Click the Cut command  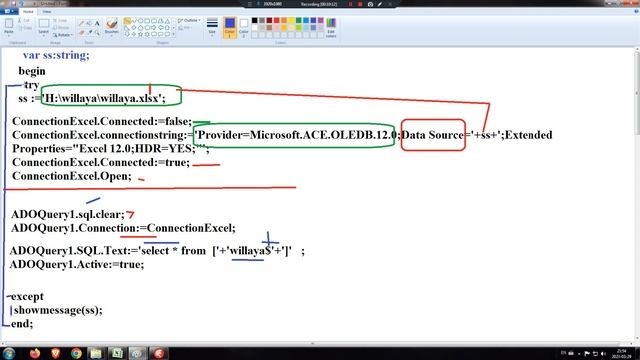click(x=24, y=20)
